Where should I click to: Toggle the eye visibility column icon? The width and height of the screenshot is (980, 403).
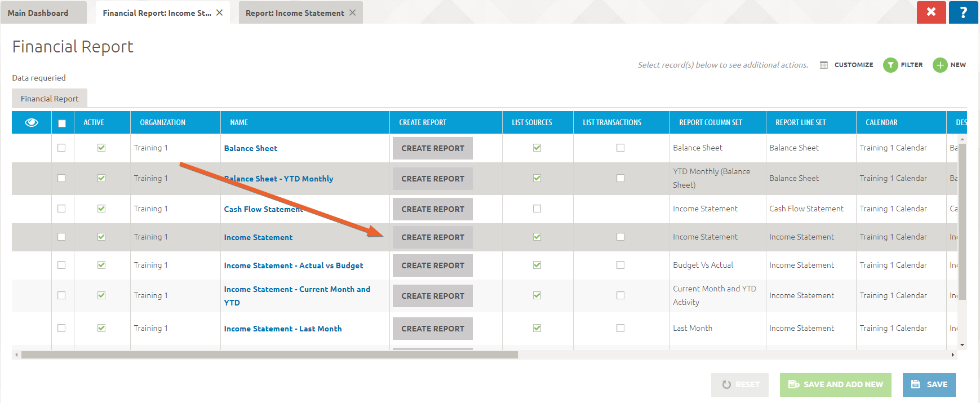[32, 122]
